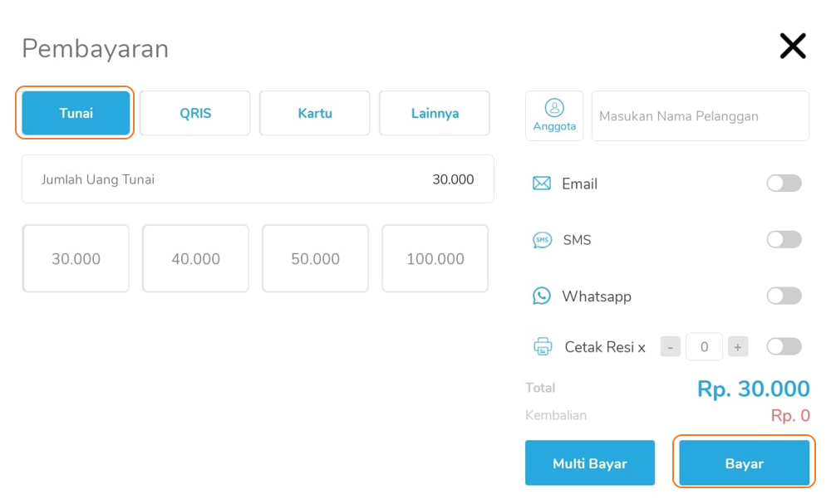Select the Tunai payment tab
This screenshot has width=831, height=504.
tap(76, 113)
